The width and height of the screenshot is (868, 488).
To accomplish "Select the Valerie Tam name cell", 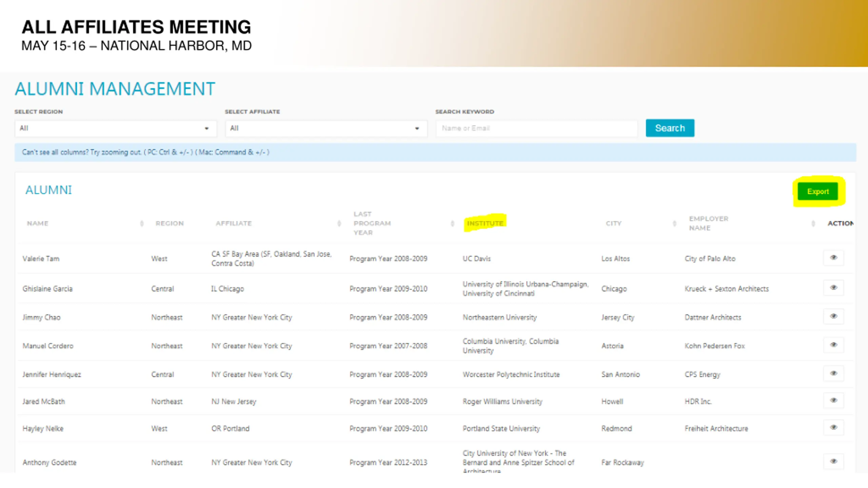I will tap(41, 259).
